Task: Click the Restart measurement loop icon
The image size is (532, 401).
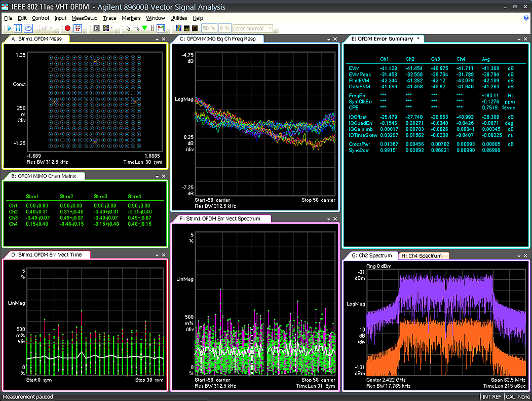Action: (28, 28)
